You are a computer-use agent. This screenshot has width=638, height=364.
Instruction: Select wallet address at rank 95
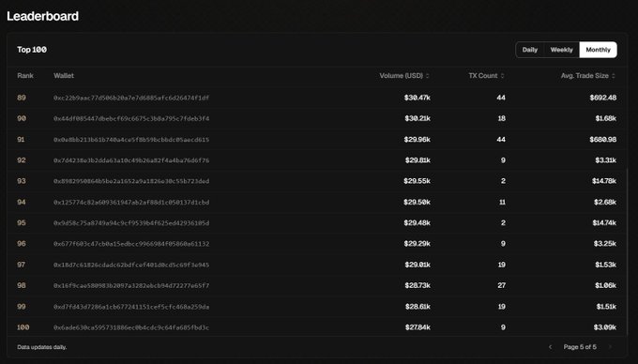pos(131,223)
